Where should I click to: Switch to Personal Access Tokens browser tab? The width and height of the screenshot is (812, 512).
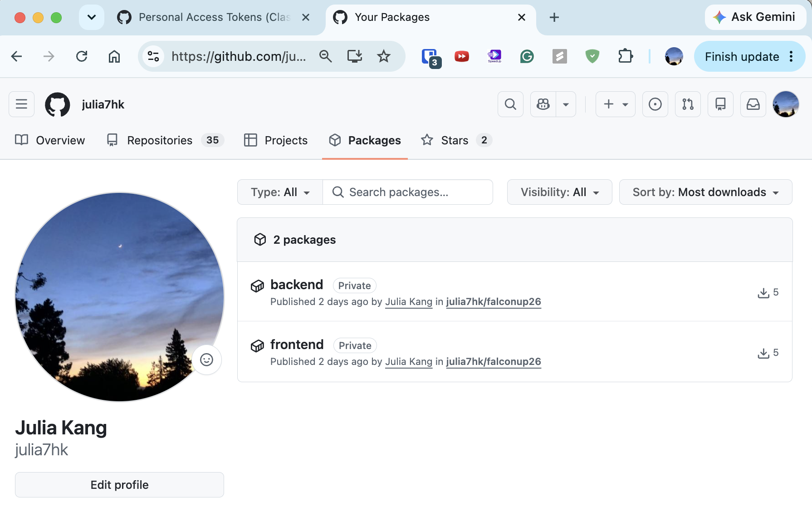[x=213, y=17]
